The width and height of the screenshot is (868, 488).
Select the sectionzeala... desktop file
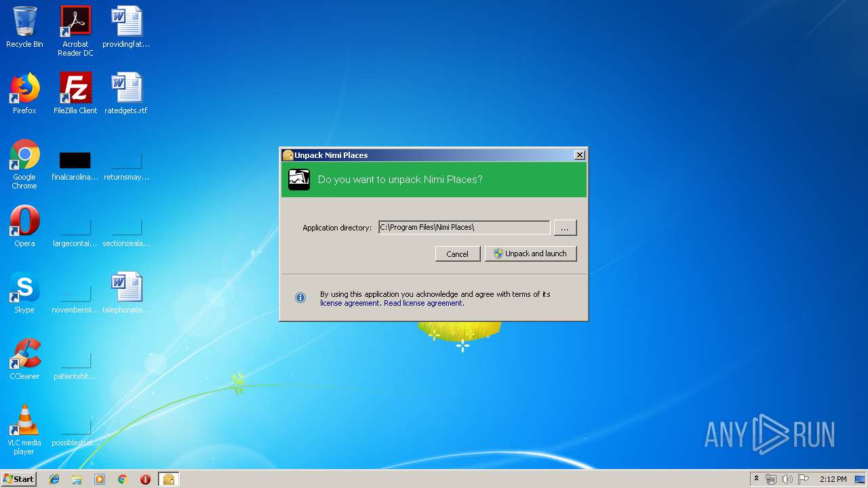(x=126, y=232)
